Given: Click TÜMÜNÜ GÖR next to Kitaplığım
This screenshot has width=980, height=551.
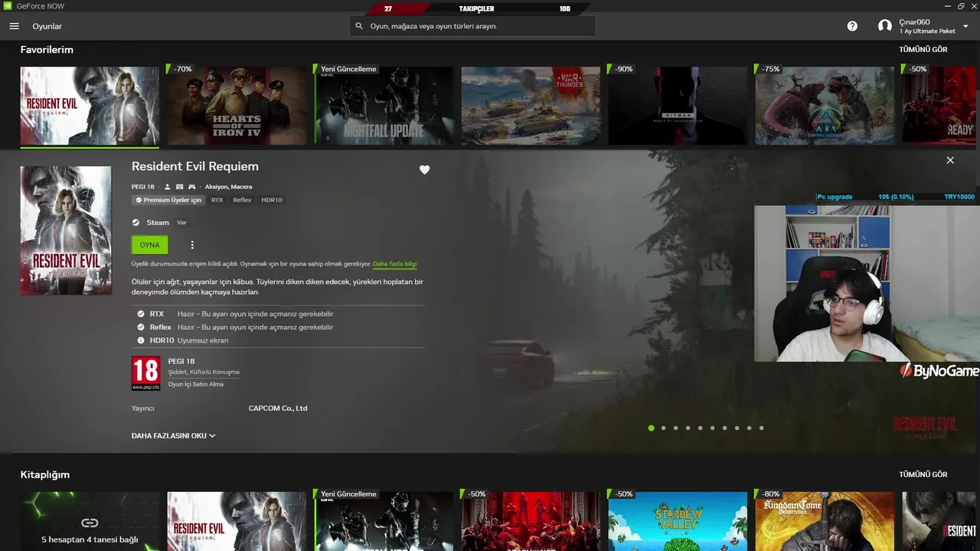Looking at the screenshot, I should (923, 474).
